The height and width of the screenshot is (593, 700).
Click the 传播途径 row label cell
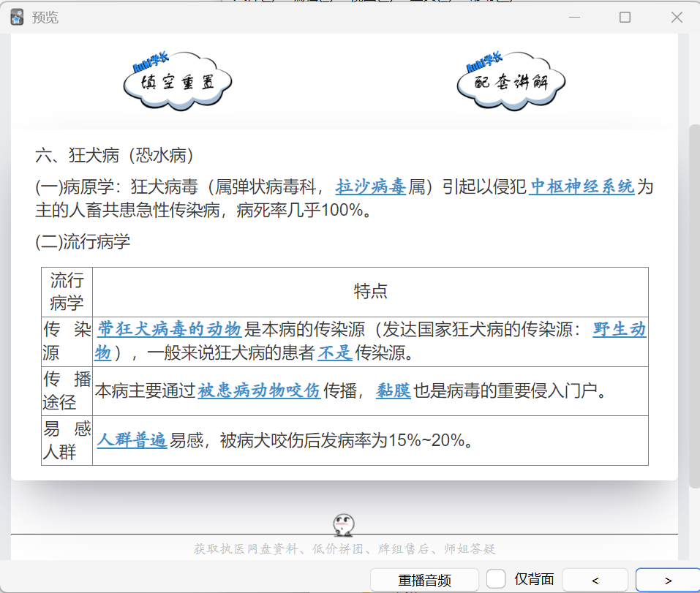67,391
